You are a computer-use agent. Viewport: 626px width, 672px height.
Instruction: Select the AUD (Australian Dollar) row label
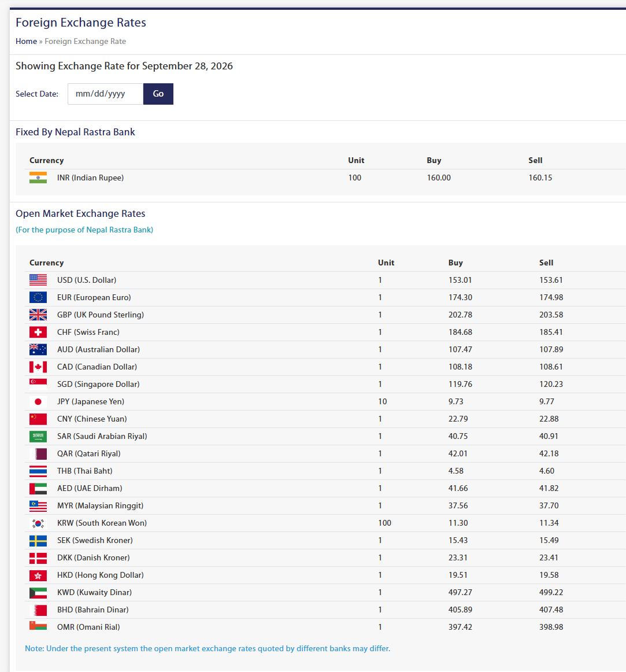[x=98, y=349]
